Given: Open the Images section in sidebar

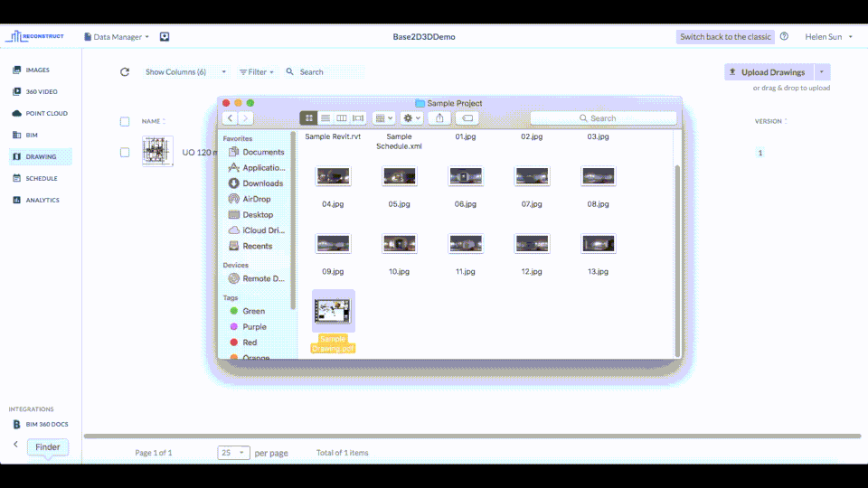Looking at the screenshot, I should tap(32, 70).
